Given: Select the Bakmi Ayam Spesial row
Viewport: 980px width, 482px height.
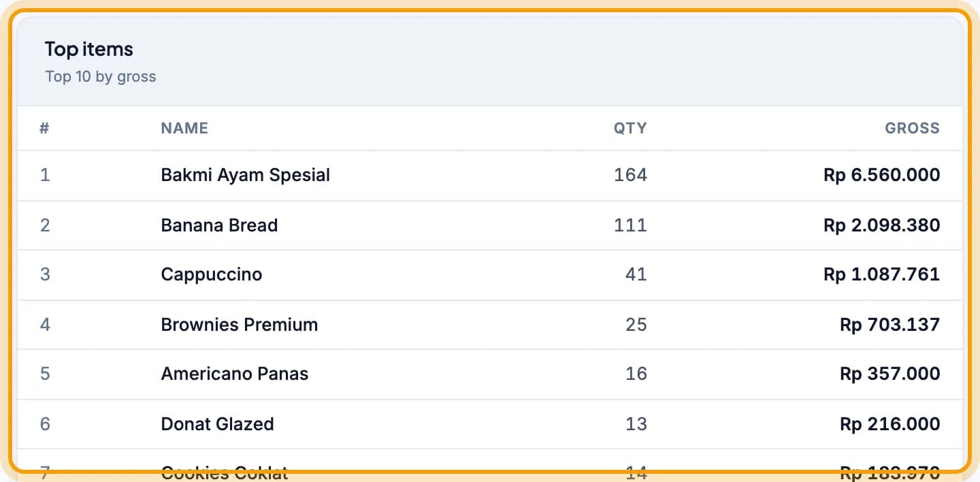Looking at the screenshot, I should (490, 176).
